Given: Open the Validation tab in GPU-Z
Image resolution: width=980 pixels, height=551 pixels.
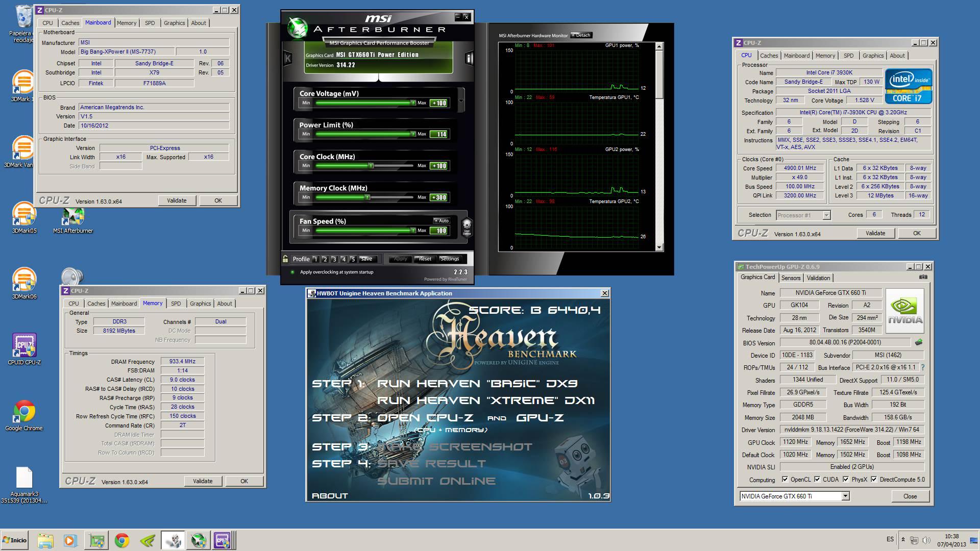Looking at the screenshot, I should click(x=819, y=278).
